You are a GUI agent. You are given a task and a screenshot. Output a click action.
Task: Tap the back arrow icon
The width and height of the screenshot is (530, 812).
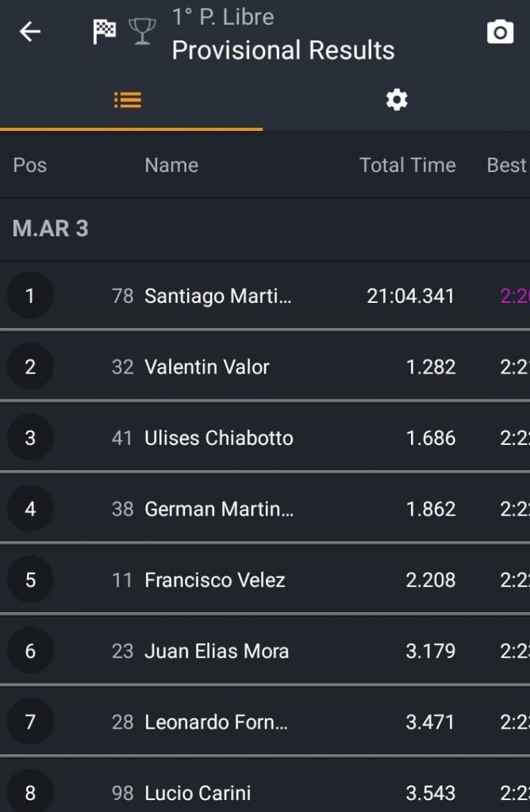tap(30, 32)
